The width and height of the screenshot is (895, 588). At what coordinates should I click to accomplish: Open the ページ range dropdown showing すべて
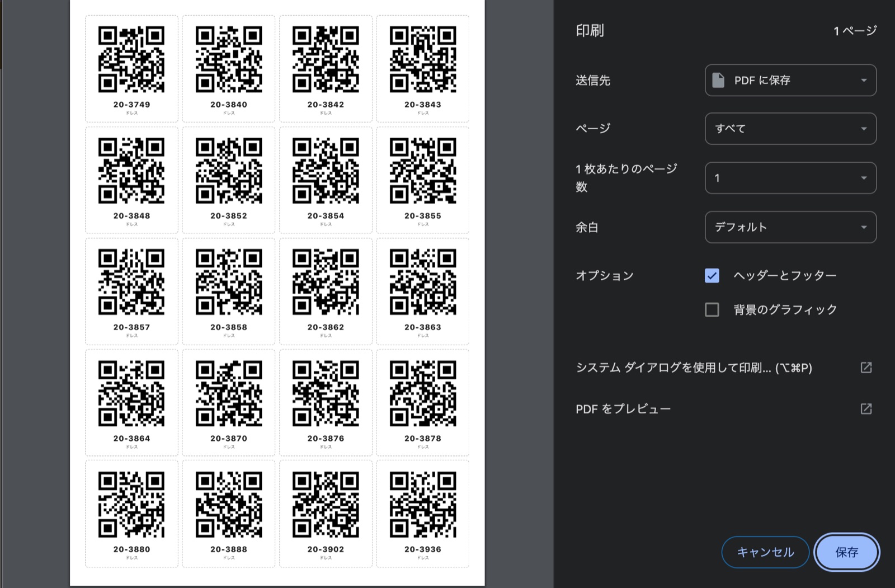click(x=790, y=129)
